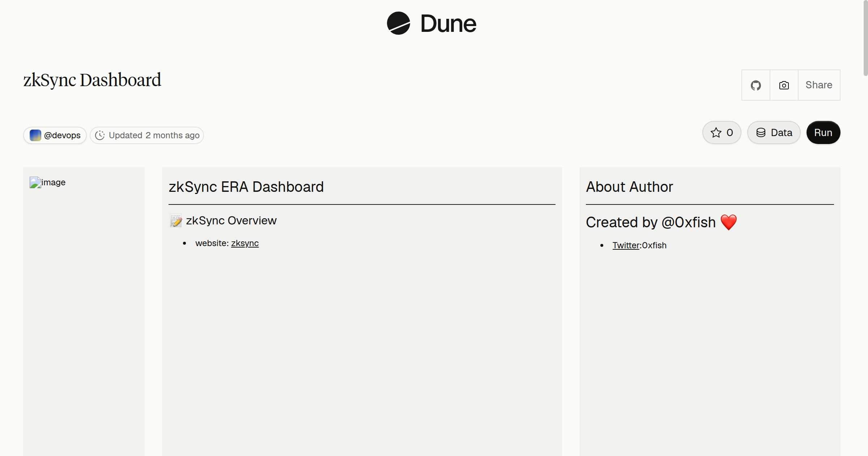Click the zkSync ERA Dashboard heading

[246, 187]
